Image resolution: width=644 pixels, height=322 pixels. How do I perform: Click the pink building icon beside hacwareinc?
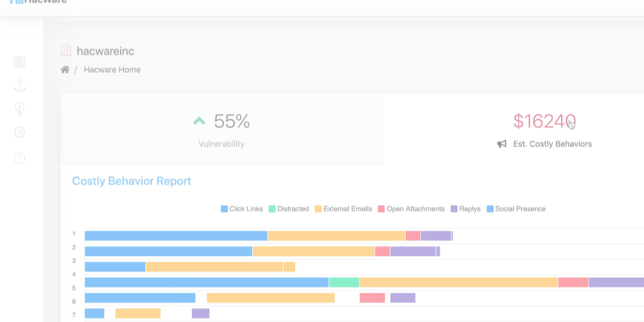pyautogui.click(x=65, y=50)
